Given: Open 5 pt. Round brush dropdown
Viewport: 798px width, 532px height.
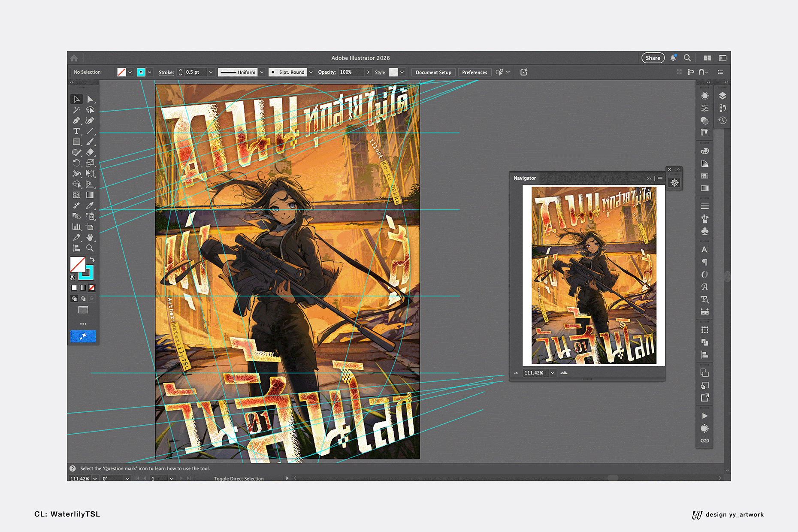Looking at the screenshot, I should tap(311, 72).
